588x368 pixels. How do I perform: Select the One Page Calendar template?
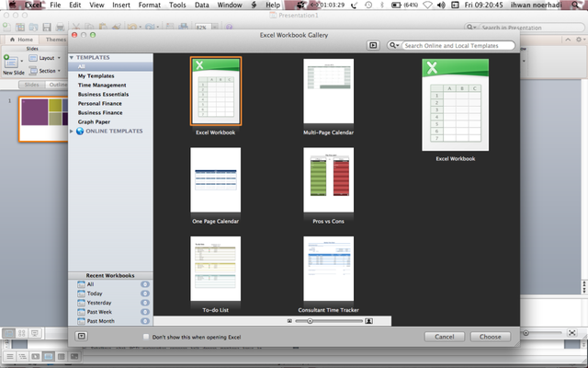[216, 180]
